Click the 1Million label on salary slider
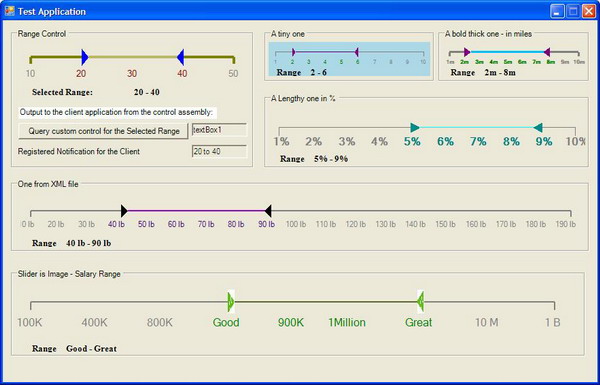This screenshot has width=600, height=385. click(x=347, y=323)
